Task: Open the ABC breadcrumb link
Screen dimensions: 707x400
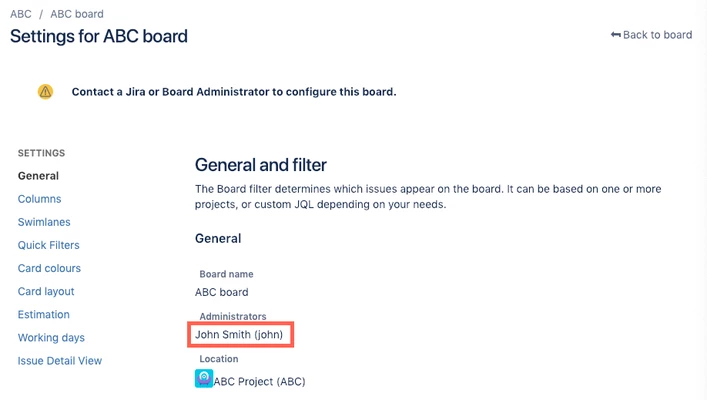Action: click(20, 14)
